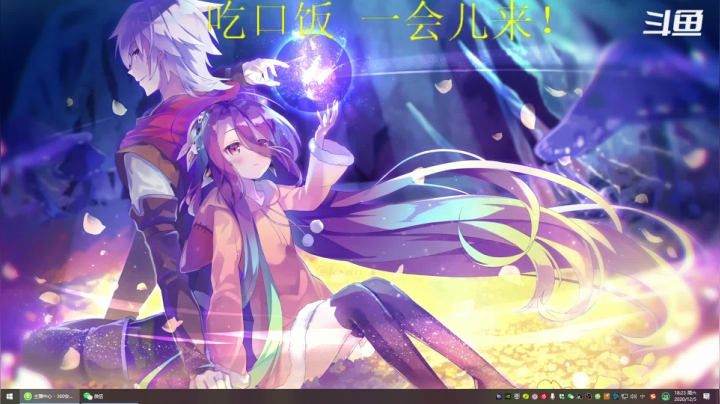
Task: Open the orange square tray icon
Action: coord(607,396)
